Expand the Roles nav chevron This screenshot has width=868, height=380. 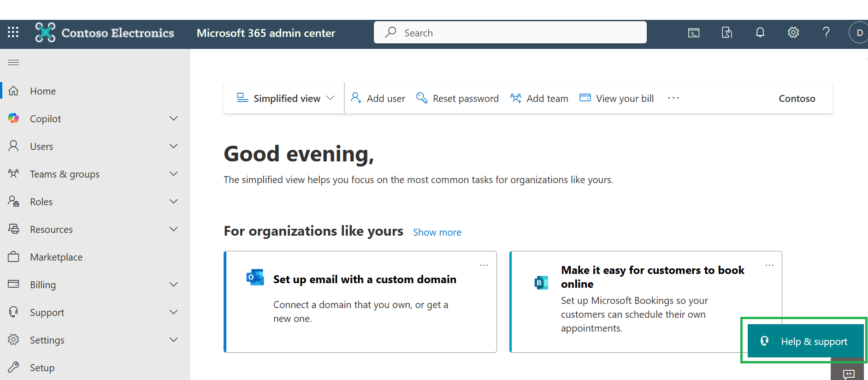click(174, 202)
